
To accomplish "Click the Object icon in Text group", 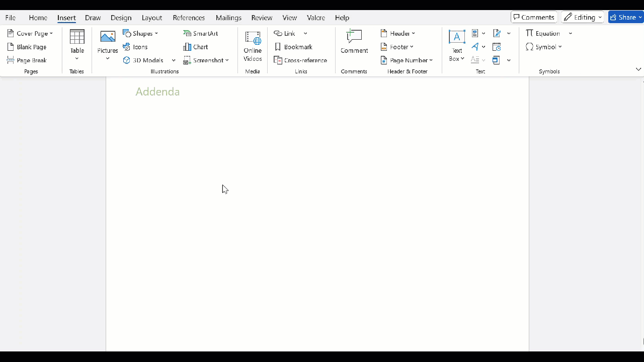I will click(x=497, y=60).
